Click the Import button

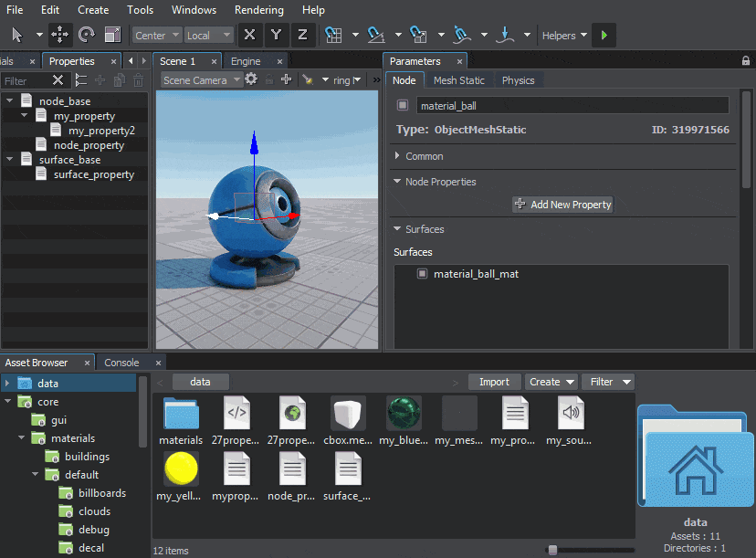coord(494,382)
